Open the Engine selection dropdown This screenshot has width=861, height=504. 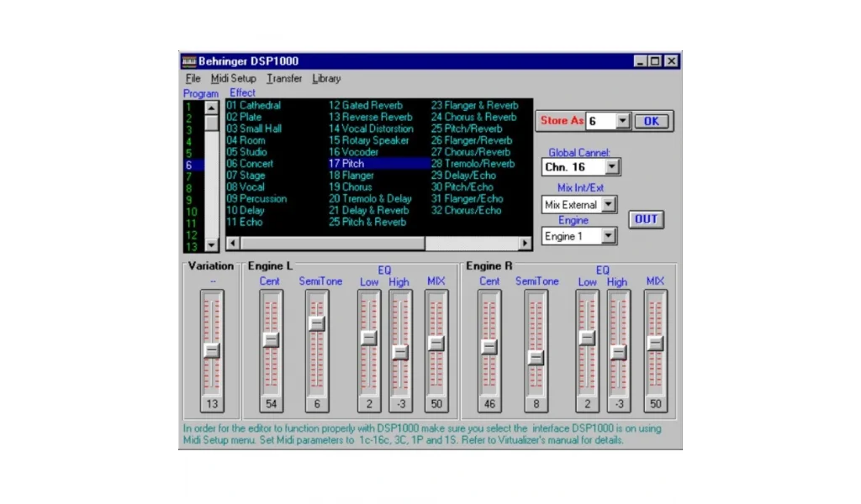(608, 237)
